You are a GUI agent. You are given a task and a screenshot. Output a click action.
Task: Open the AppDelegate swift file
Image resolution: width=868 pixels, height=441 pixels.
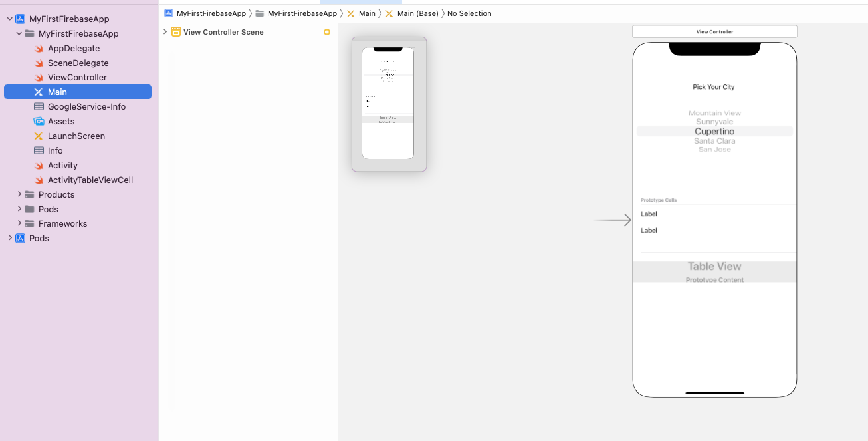74,49
